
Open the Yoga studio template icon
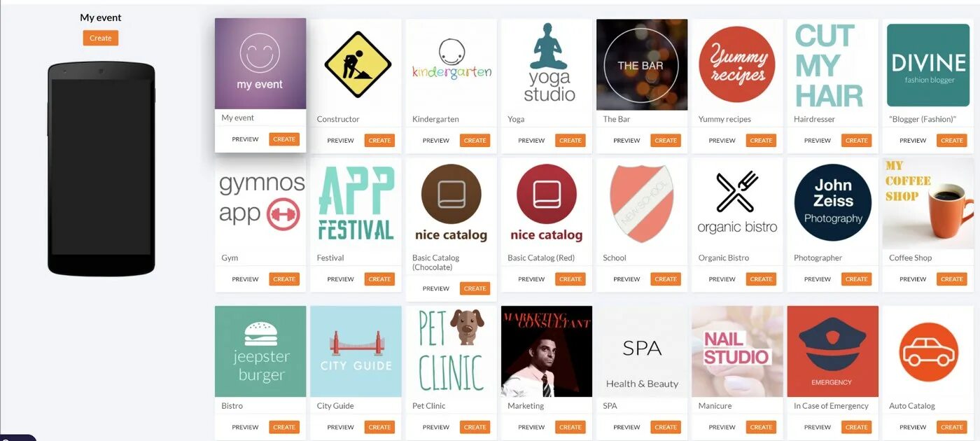[547, 64]
